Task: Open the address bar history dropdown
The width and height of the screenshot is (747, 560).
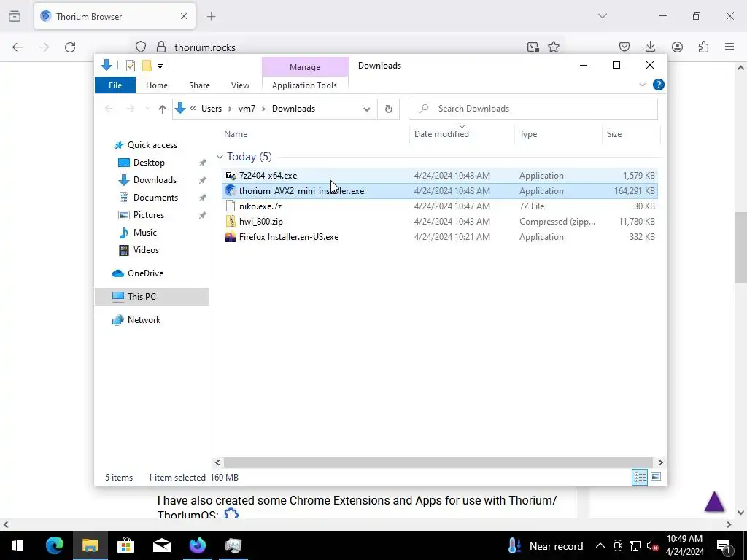Action: (366, 109)
